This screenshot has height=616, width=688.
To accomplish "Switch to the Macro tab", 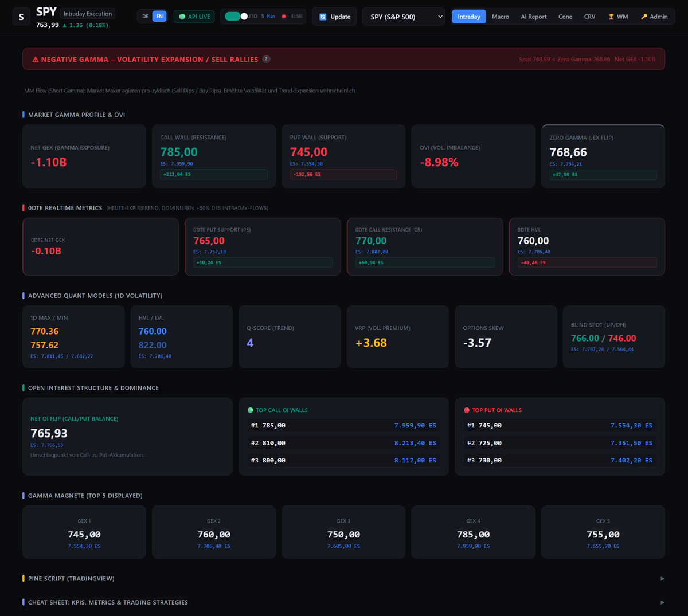I will tap(501, 17).
